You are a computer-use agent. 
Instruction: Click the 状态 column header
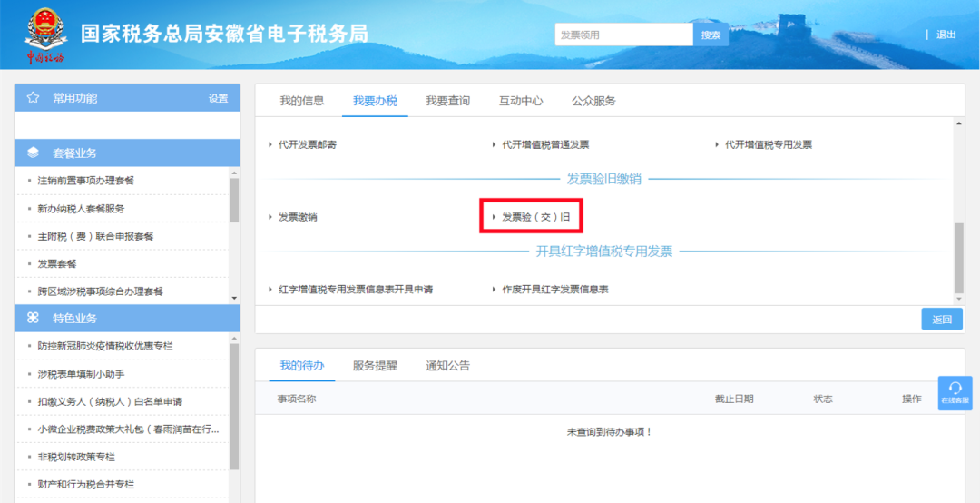(x=823, y=399)
